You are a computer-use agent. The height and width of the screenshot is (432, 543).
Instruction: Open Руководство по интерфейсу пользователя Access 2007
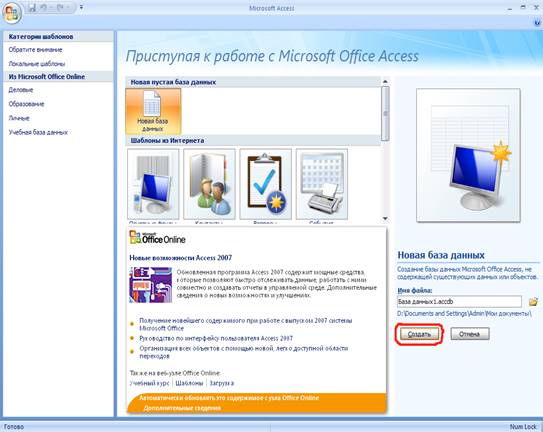[216, 338]
